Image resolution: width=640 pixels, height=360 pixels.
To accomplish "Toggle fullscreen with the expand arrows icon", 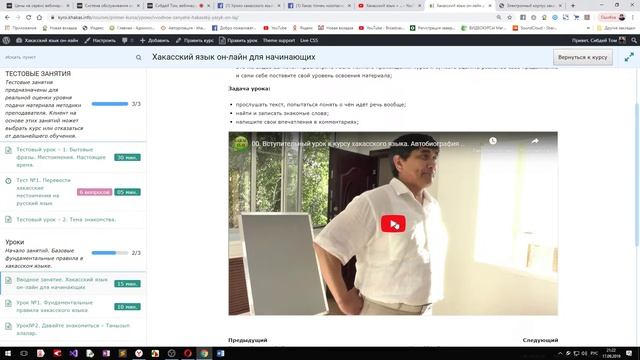I will click(629, 58).
